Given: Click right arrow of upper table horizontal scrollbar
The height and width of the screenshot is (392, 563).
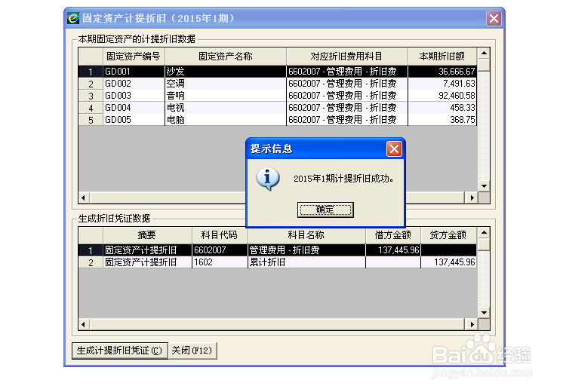Looking at the screenshot, I should [x=472, y=198].
